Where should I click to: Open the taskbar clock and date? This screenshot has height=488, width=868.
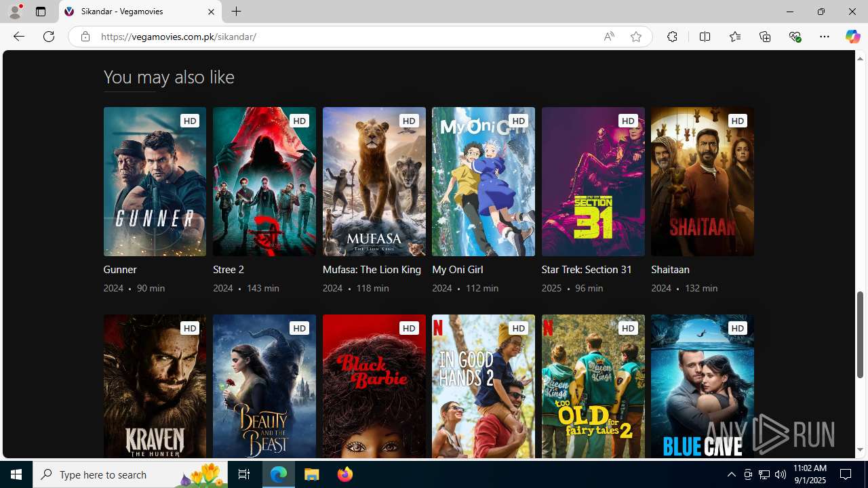[x=810, y=474]
